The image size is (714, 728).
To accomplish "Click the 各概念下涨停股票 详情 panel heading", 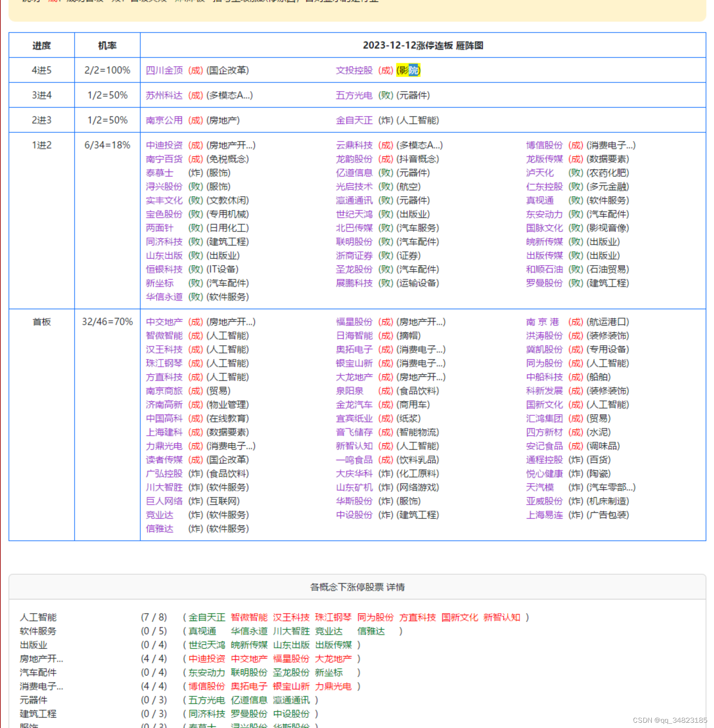I will (x=357, y=587).
